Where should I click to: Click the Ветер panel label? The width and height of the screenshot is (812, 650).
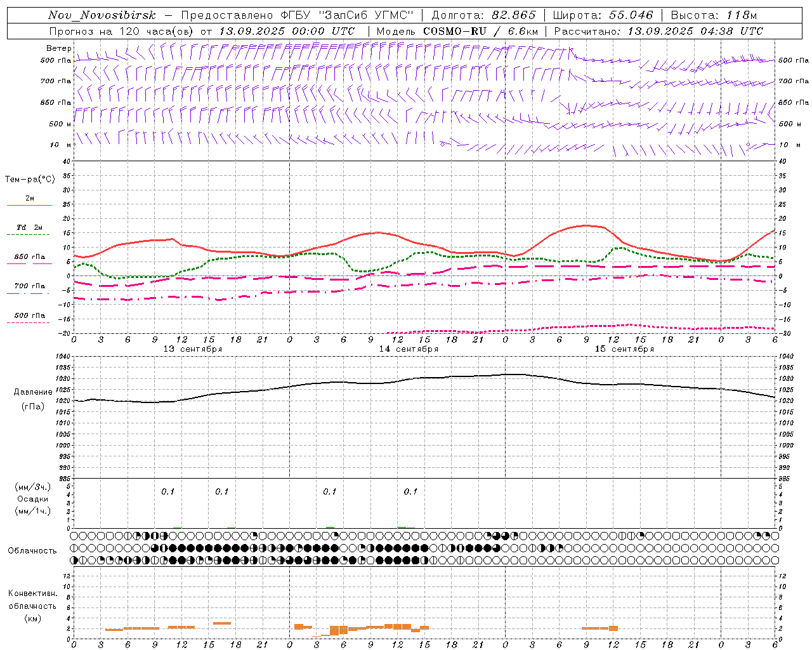(58, 48)
